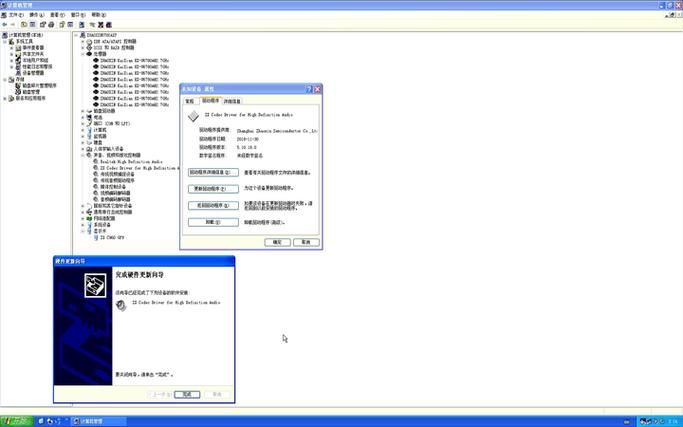The height and width of the screenshot is (427, 683).
Task: Collapse the sound, video and game controllers node
Action: click(82, 155)
